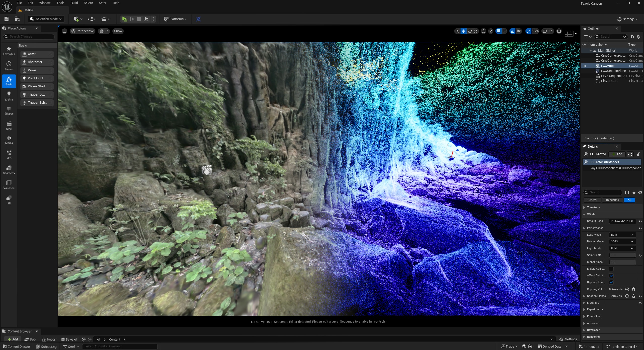Image resolution: width=644 pixels, height=350 pixels.
Task: Hide LCCActor using eye icon in Outliner
Action: pyautogui.click(x=584, y=66)
